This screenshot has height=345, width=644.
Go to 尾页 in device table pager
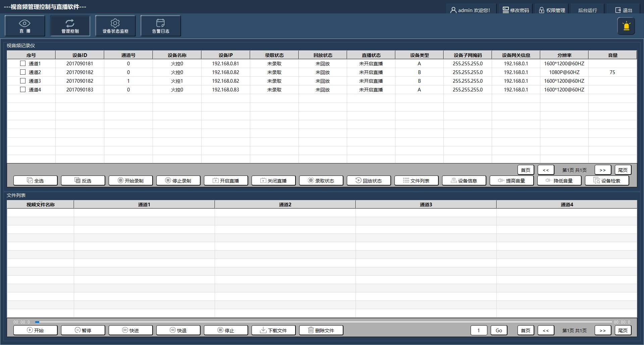click(623, 170)
